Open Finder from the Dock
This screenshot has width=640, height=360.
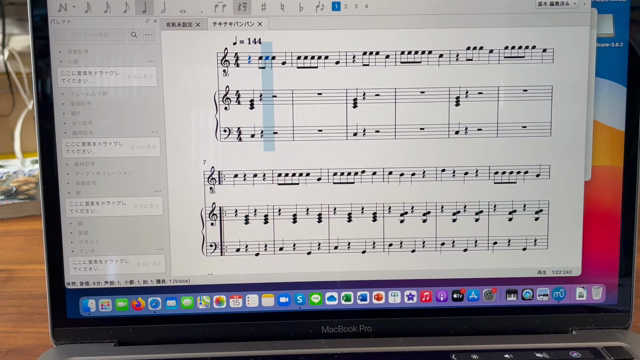click(x=89, y=306)
